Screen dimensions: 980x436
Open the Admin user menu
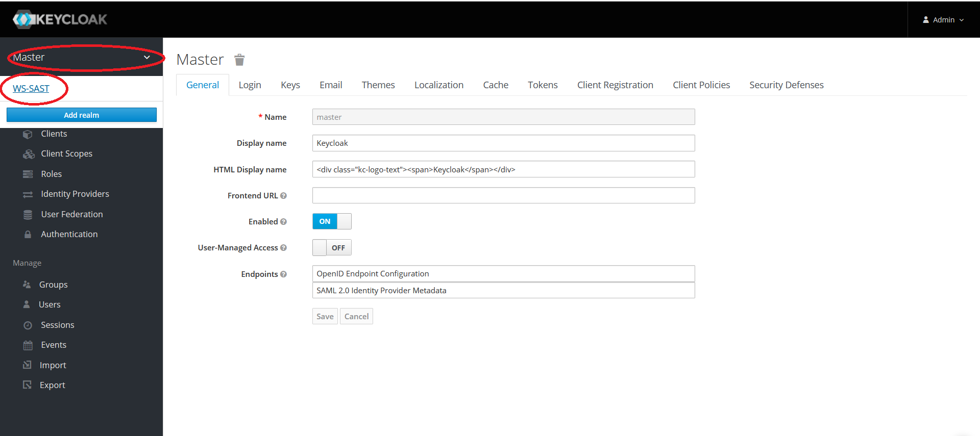pos(943,20)
